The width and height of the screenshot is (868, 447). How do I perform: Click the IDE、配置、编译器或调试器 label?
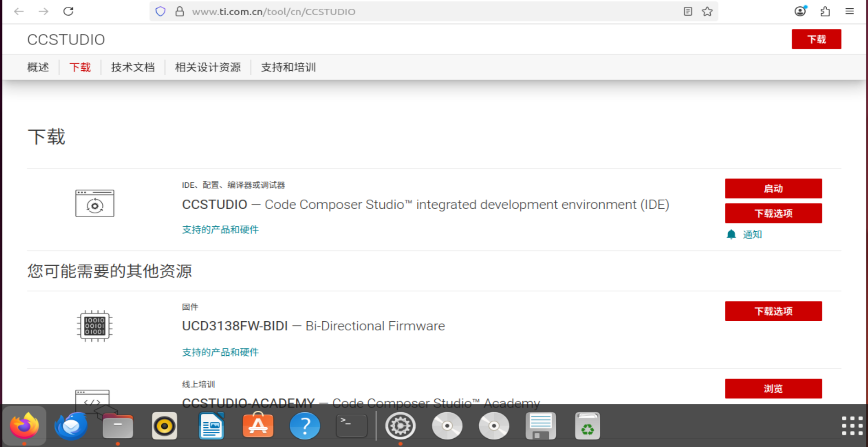tap(233, 185)
